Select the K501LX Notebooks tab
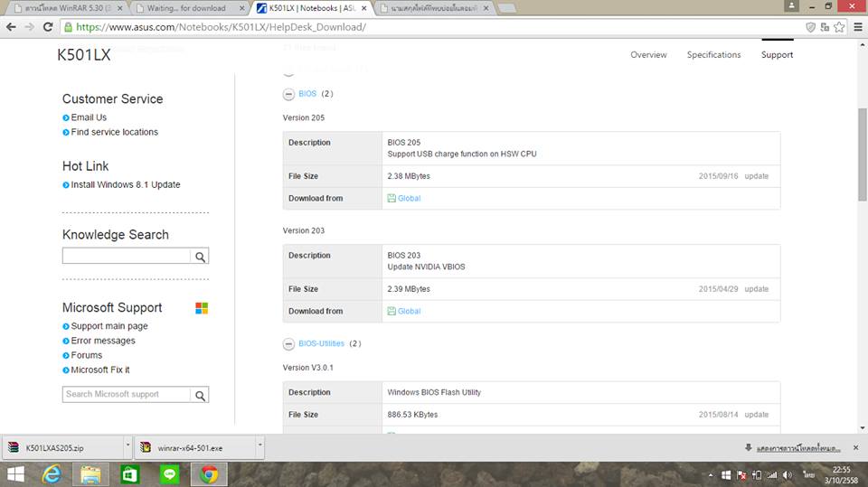The width and height of the screenshot is (868, 487). click(310, 8)
